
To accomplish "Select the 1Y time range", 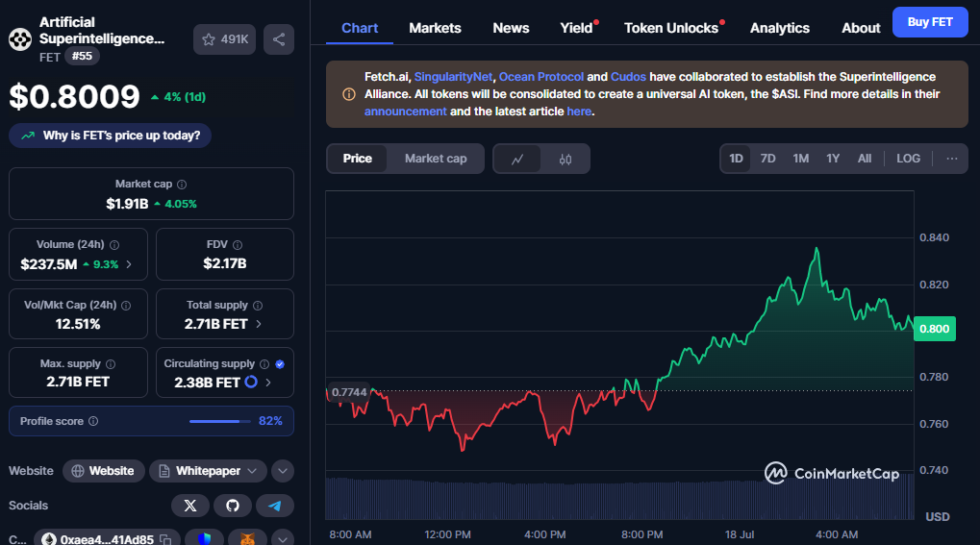I will click(x=833, y=159).
